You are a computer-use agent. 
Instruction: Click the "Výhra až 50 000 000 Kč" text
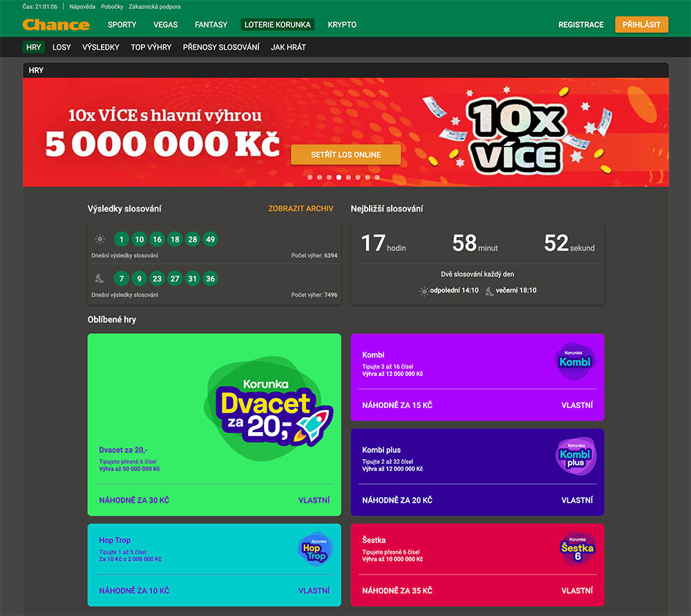click(129, 469)
